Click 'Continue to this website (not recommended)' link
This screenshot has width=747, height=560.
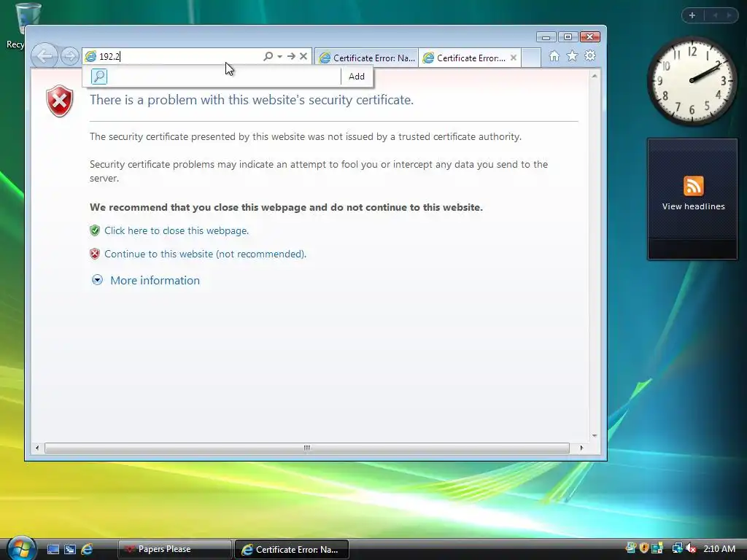(x=205, y=254)
